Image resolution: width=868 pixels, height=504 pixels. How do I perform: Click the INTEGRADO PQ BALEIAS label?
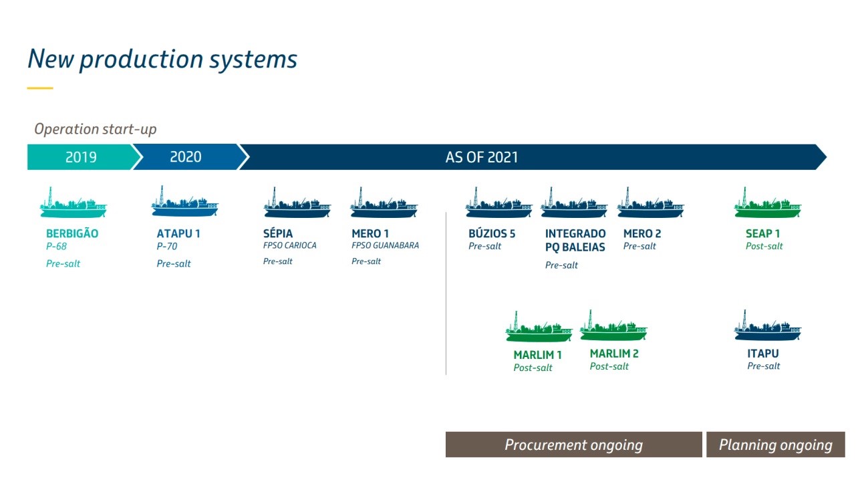coord(575,240)
